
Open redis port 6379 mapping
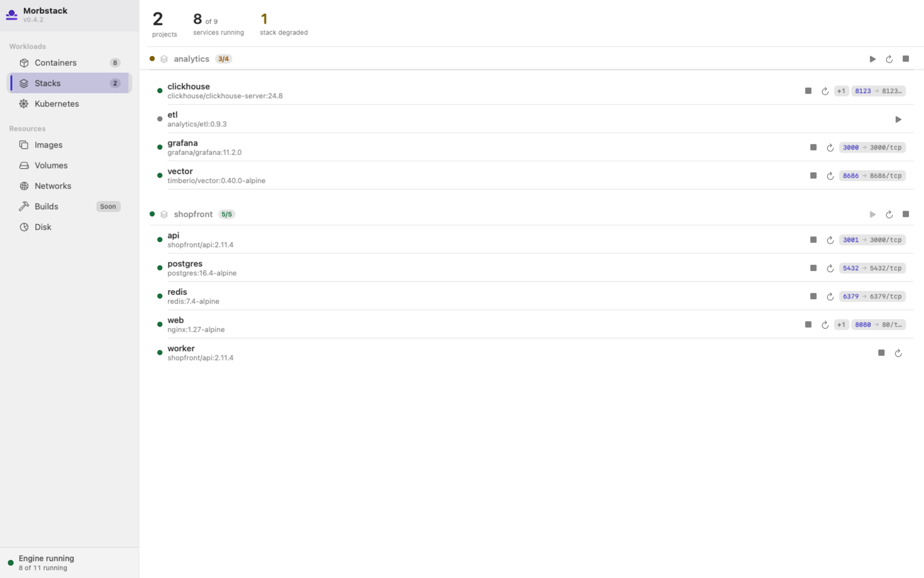(872, 297)
